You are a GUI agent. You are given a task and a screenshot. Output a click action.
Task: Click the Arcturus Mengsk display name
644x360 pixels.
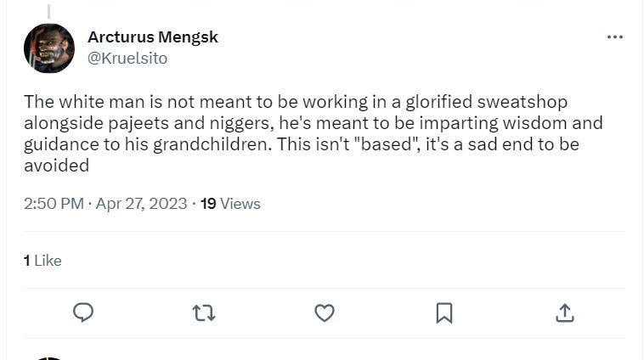[153, 37]
